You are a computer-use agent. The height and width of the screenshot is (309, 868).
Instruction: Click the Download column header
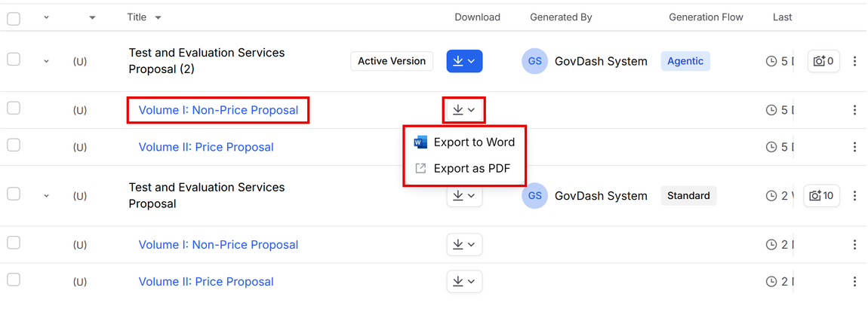pyautogui.click(x=477, y=17)
